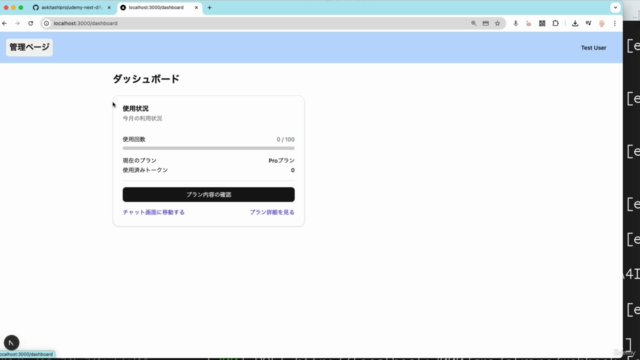
Task: Open the Chrome three-dot menu
Action: click(x=615, y=24)
